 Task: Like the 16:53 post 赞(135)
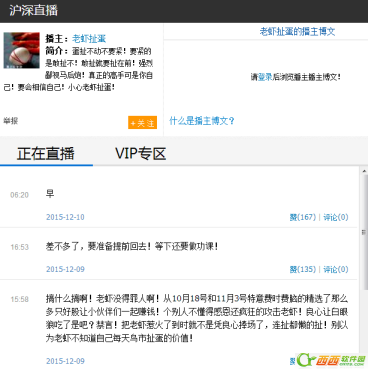302,269
